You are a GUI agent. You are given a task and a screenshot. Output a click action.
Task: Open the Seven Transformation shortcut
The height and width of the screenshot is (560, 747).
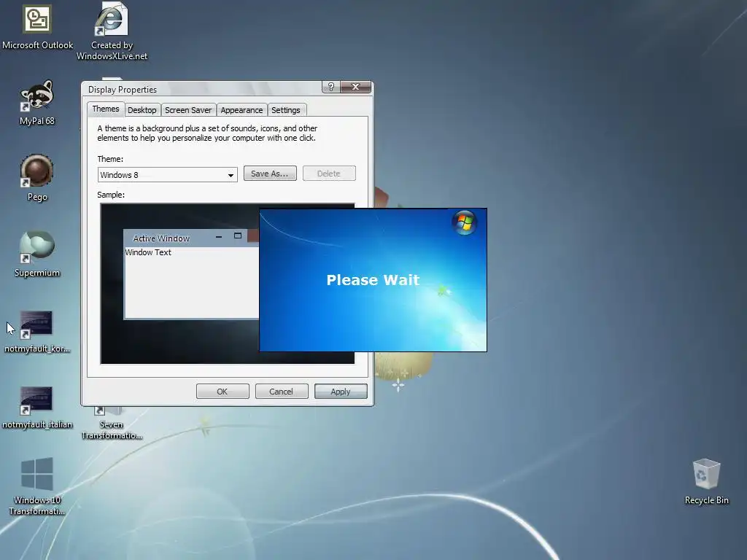tap(112, 424)
